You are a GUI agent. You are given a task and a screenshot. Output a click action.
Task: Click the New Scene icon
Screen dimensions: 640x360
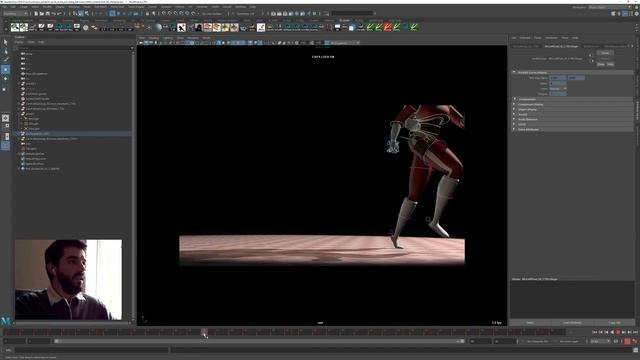coord(36,13)
